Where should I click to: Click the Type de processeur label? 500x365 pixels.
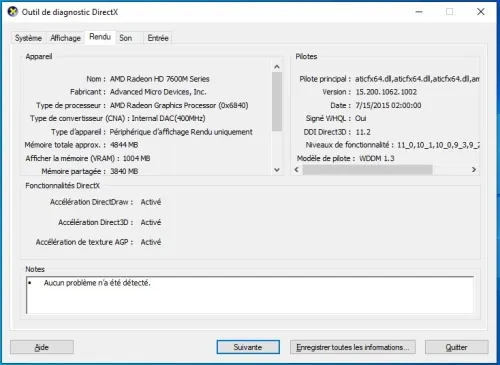coord(71,105)
